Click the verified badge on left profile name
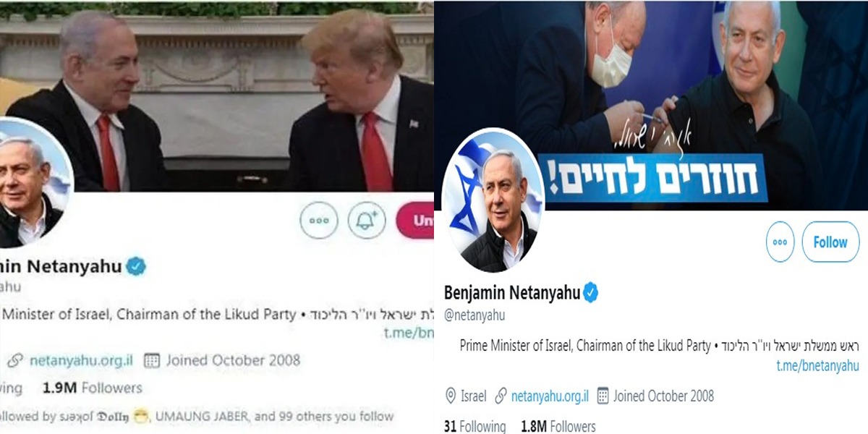 tap(137, 266)
